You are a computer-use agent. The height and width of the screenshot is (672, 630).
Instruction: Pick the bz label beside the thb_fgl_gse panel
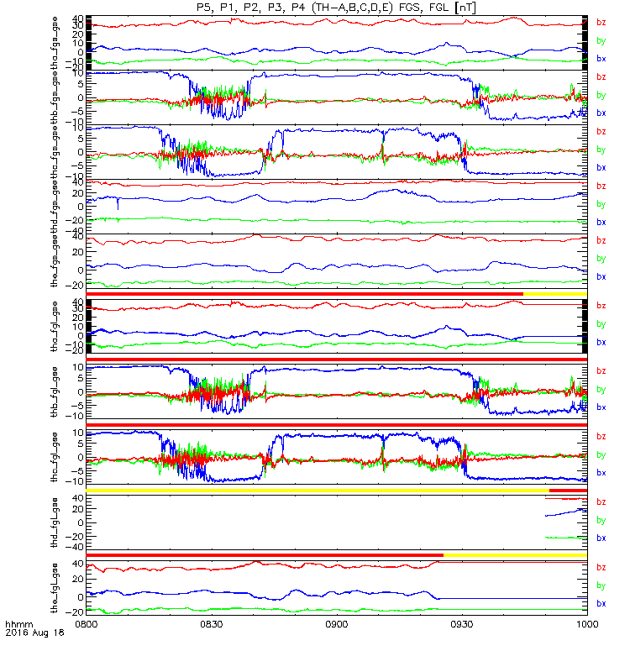pos(601,371)
